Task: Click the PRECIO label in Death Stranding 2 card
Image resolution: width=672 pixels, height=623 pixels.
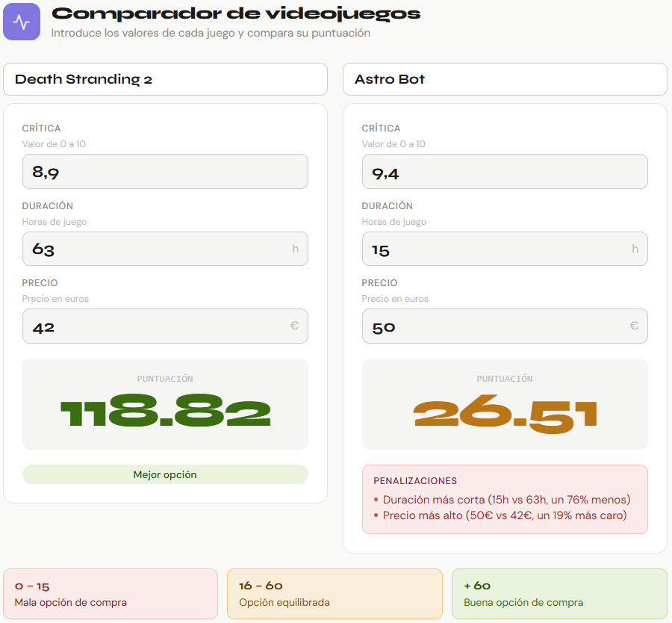Action: tap(40, 283)
